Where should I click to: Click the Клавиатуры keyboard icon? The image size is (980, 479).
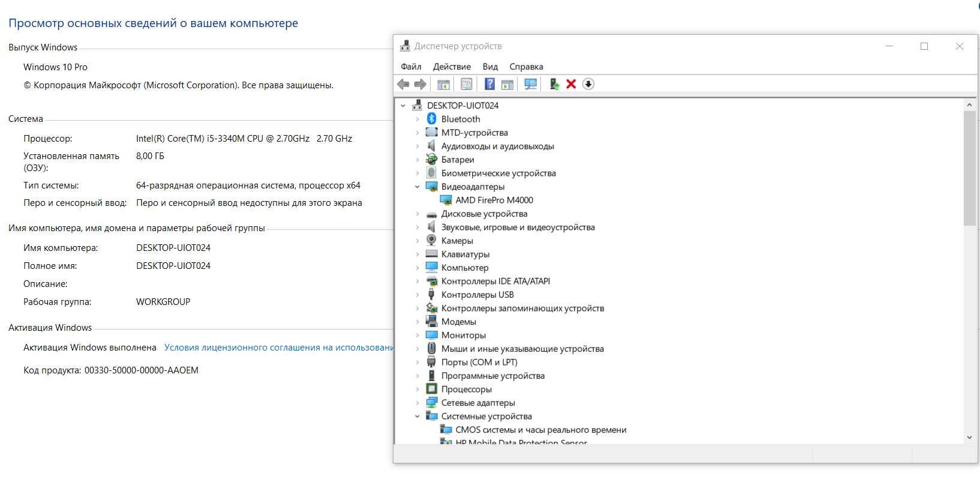click(x=431, y=254)
